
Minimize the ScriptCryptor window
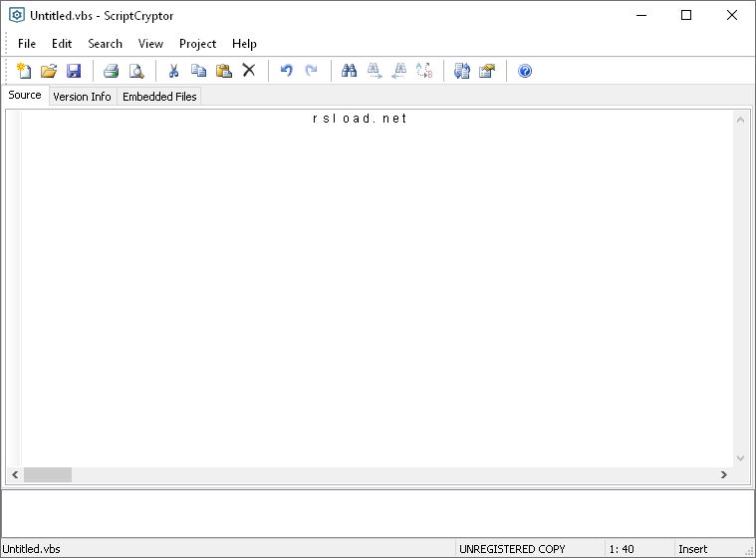(641, 15)
